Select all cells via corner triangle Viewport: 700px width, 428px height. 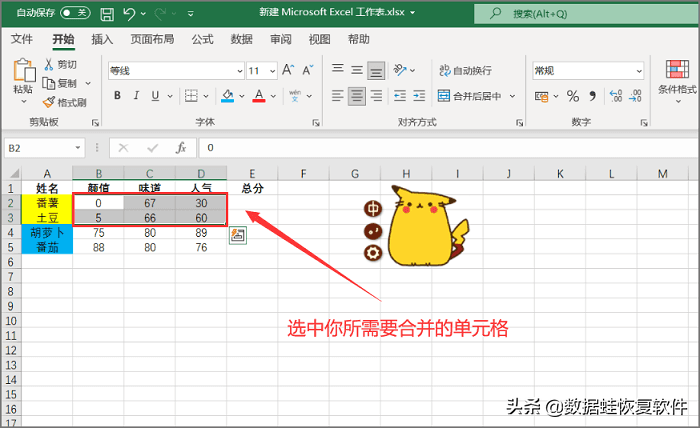click(x=13, y=173)
